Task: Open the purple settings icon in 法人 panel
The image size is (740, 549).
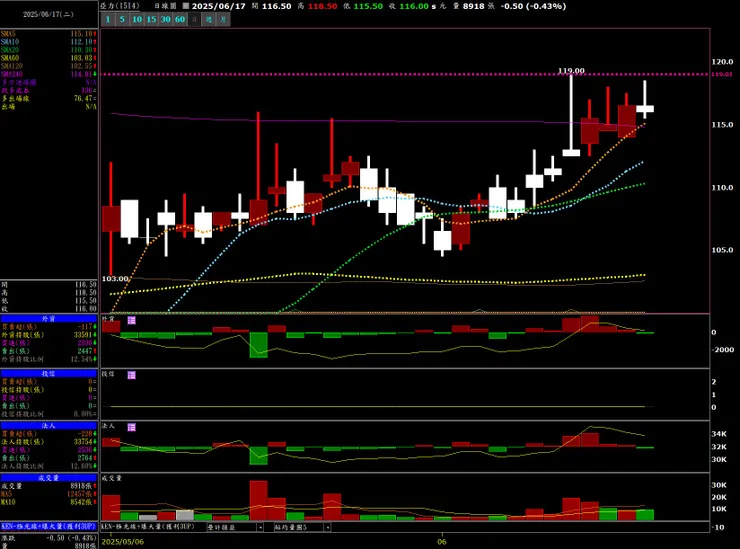Action: pos(132,427)
